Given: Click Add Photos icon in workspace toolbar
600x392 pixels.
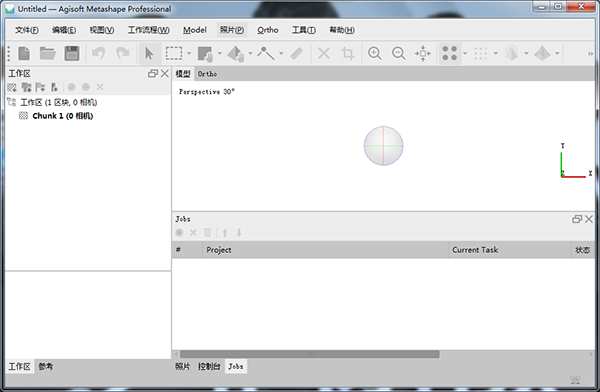Looking at the screenshot, I should (x=26, y=87).
